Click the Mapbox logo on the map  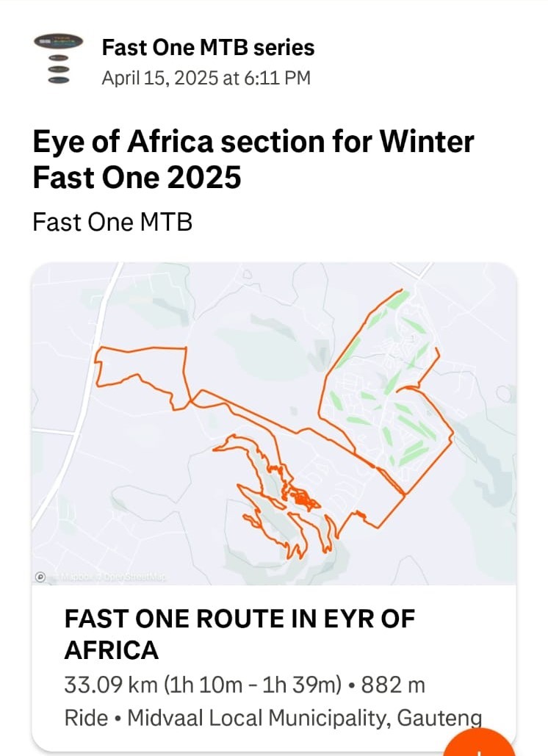tap(40, 577)
